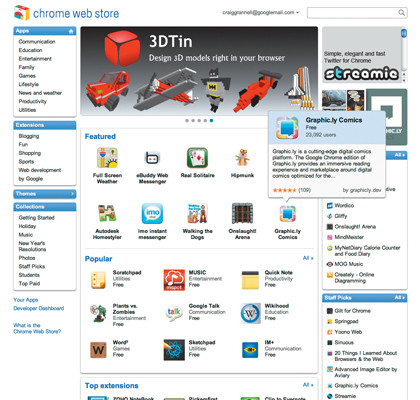Image resolution: width=420 pixels, height=400 pixels.
Task: Open the Productivity apps category
Action: 33,101
